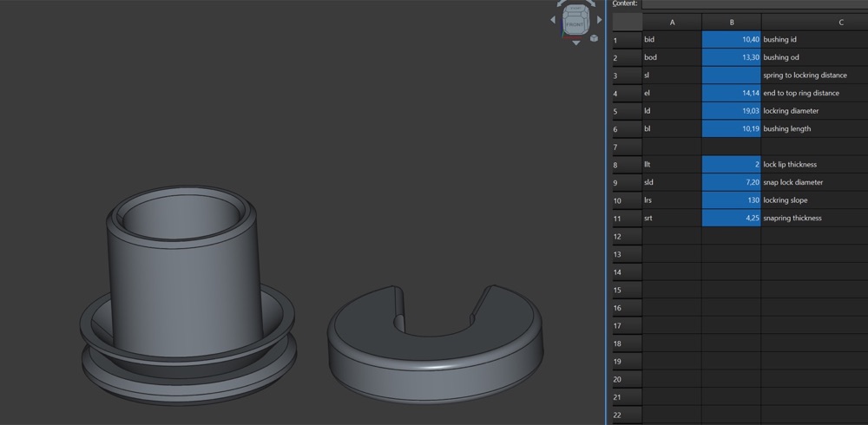This screenshot has height=425, width=868.
Task: Open the small cube menu icon
Action: [594, 38]
